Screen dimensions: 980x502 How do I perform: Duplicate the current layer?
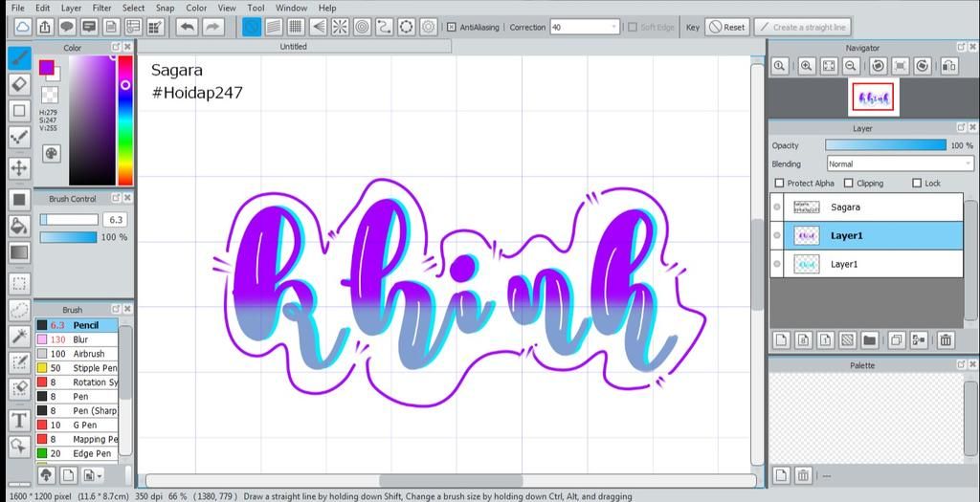coord(896,340)
